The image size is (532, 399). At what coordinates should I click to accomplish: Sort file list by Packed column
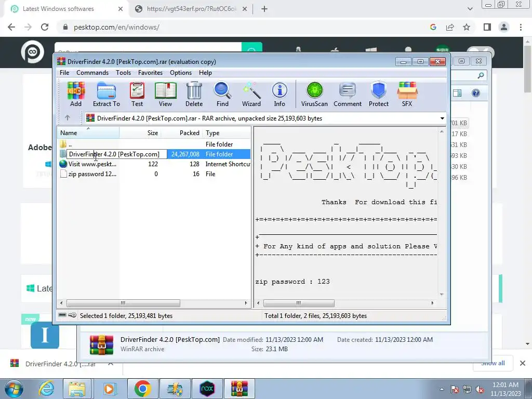click(181, 132)
